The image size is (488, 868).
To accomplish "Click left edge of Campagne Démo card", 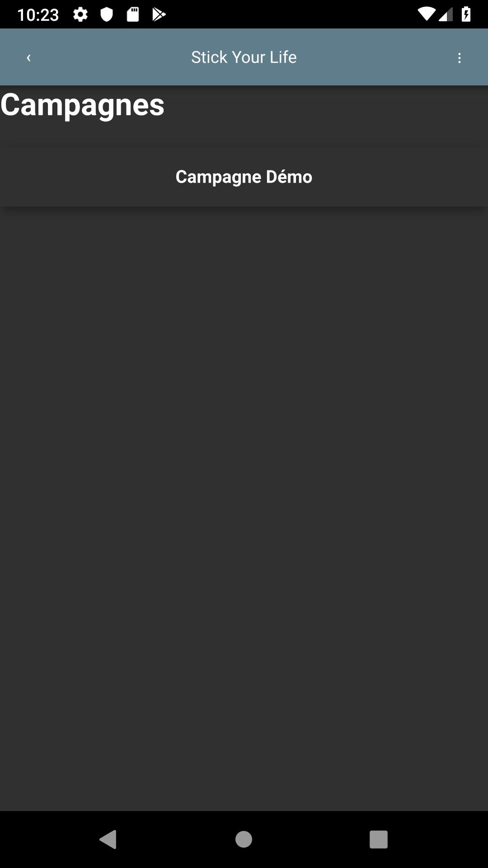I will pyautogui.click(x=14, y=177).
